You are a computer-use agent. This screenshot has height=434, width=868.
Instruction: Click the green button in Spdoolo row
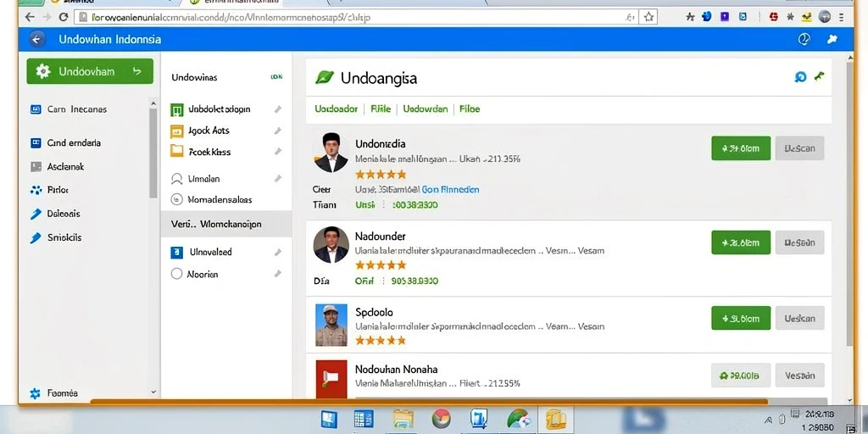point(741,319)
